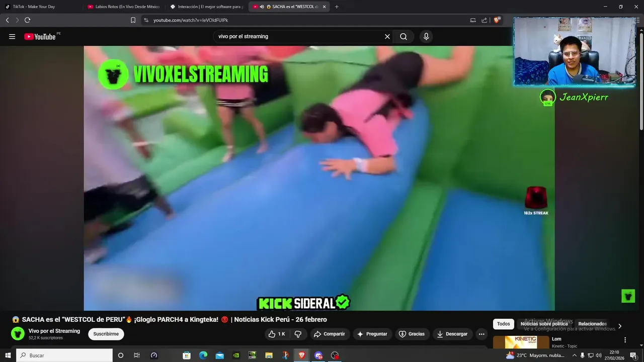This screenshot has height=362, width=644.
Task: Select the Todos filter chip
Action: (504, 324)
